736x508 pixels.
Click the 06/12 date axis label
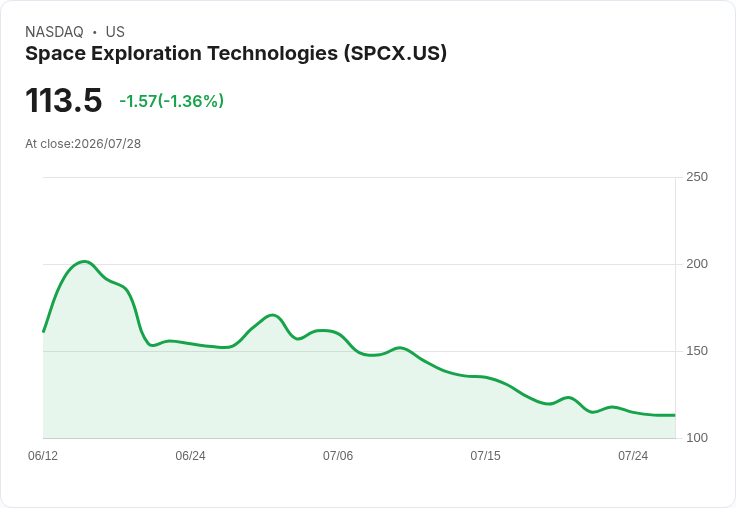(43, 456)
